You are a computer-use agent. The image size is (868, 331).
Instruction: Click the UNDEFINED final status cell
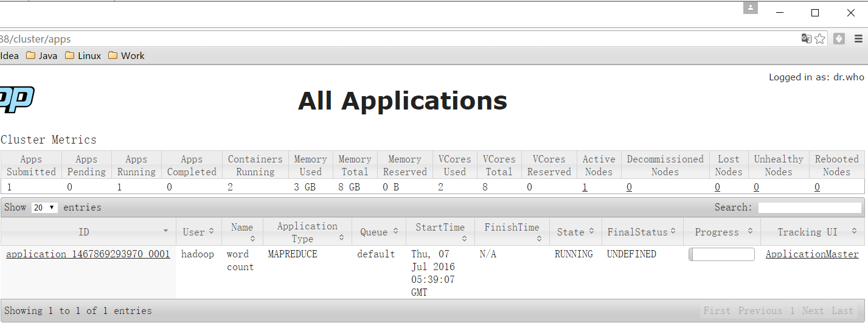tap(631, 254)
